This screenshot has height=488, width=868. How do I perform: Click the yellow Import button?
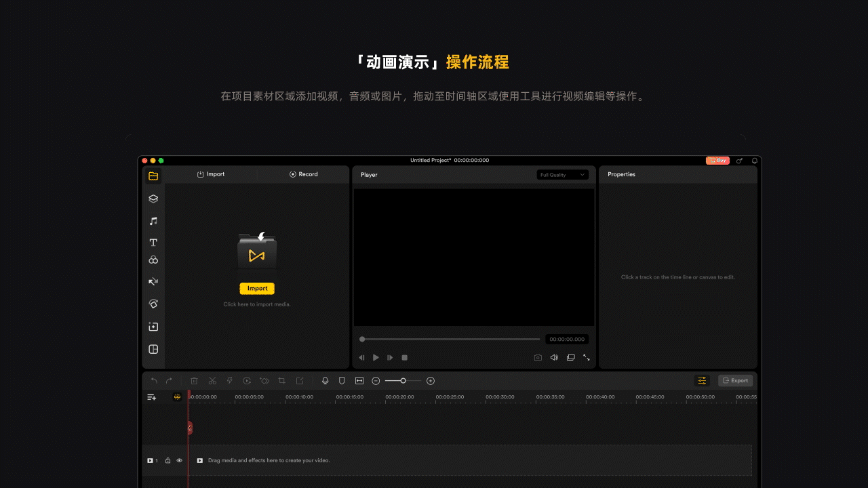click(x=257, y=289)
